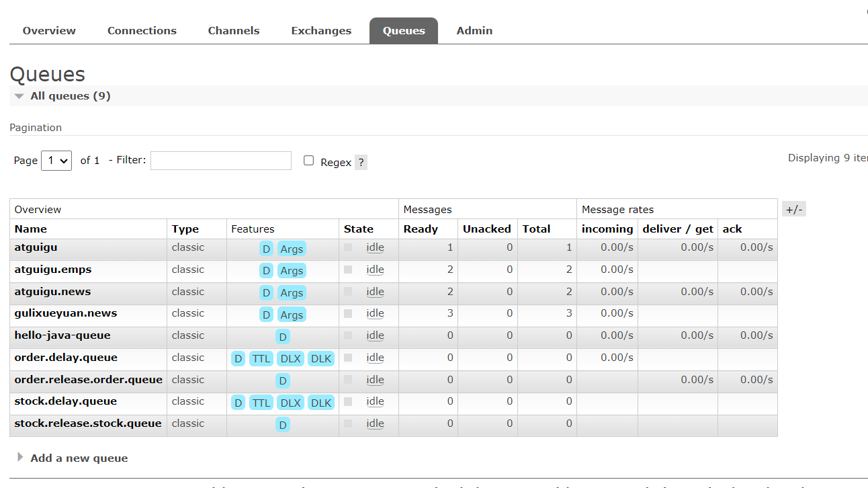The image size is (868, 488).
Task: Go to the Channels tab
Action: pos(234,31)
